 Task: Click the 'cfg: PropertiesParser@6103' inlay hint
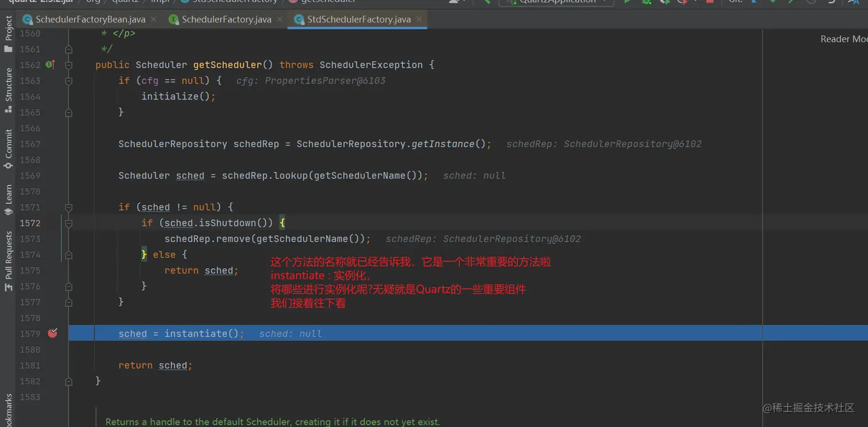311,80
